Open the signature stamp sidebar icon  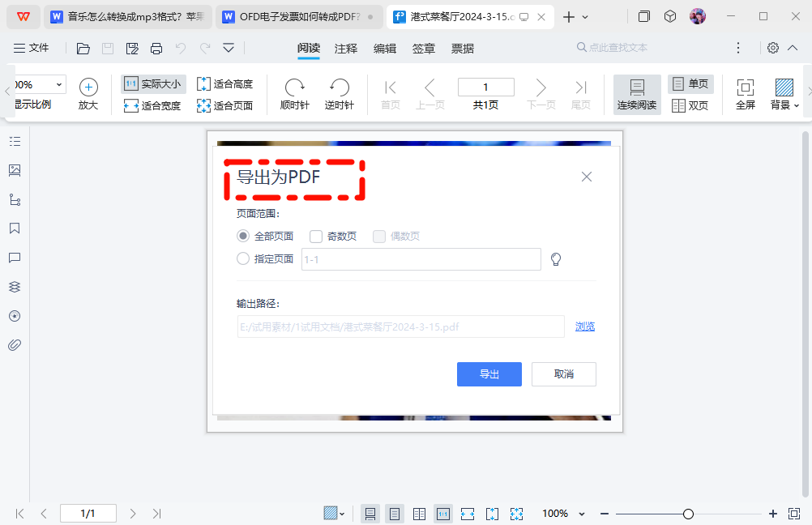tap(15, 316)
